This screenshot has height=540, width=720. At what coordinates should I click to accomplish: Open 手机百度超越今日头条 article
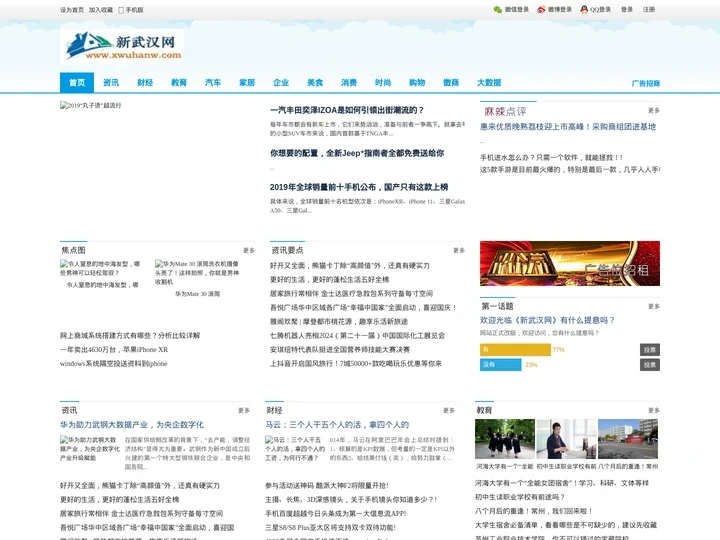[335, 513]
